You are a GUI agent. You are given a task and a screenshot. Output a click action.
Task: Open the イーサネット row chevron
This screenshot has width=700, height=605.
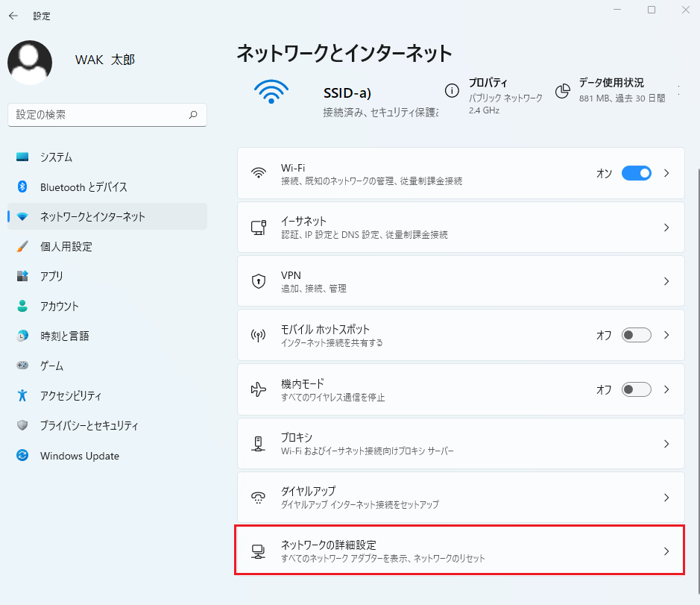coord(666,228)
